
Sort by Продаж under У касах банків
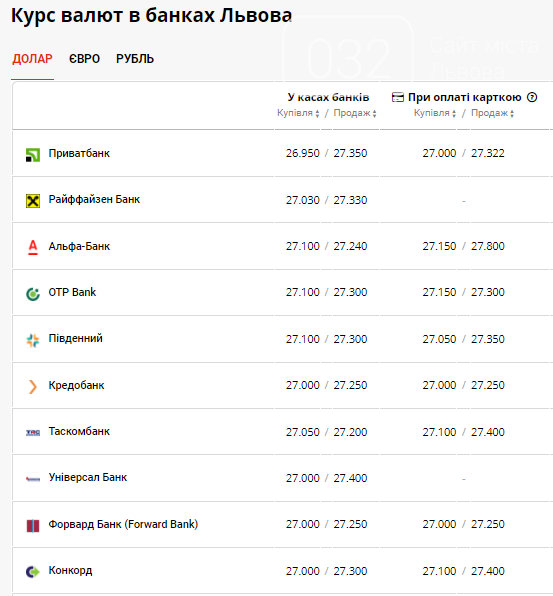(355, 113)
